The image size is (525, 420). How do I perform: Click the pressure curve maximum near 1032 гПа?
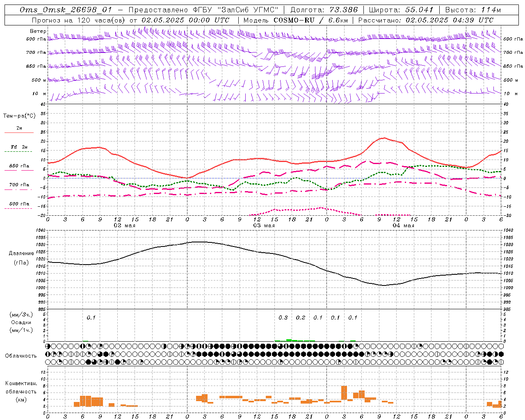pos(199,242)
